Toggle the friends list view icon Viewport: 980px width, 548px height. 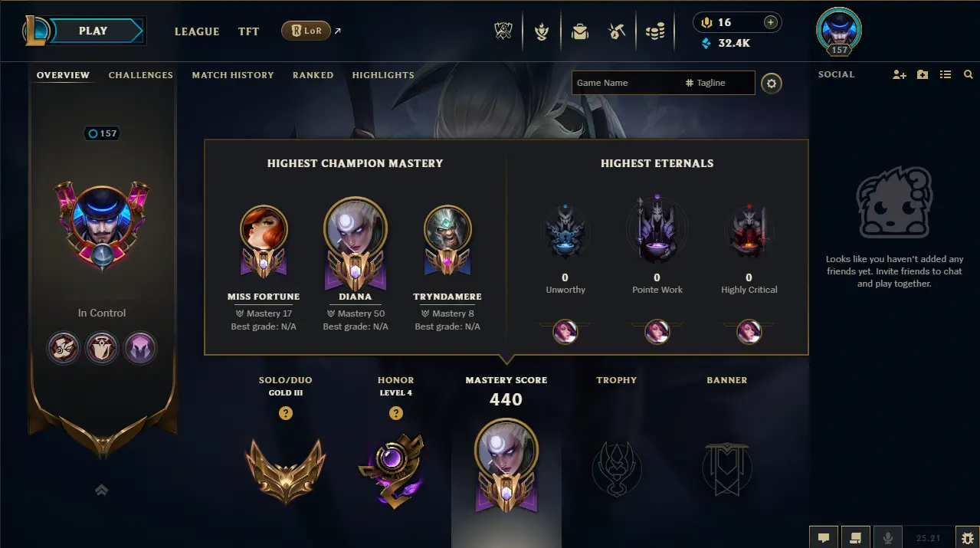pos(946,74)
